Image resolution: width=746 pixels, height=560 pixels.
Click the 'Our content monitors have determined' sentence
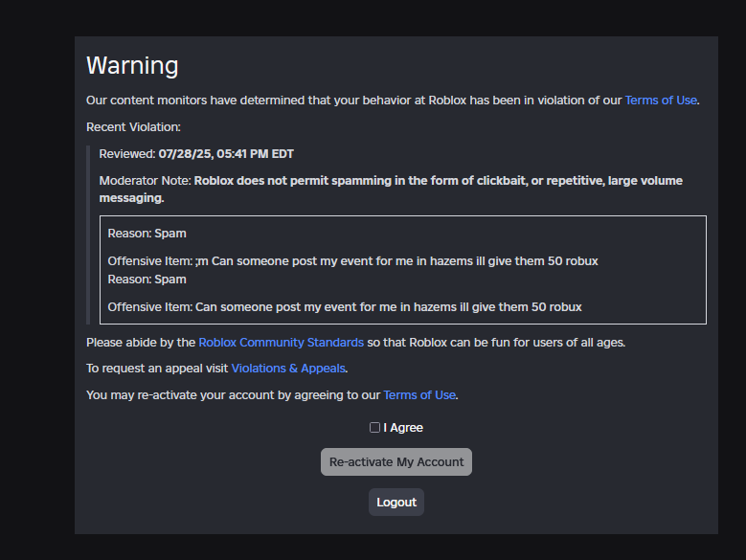[353, 100]
